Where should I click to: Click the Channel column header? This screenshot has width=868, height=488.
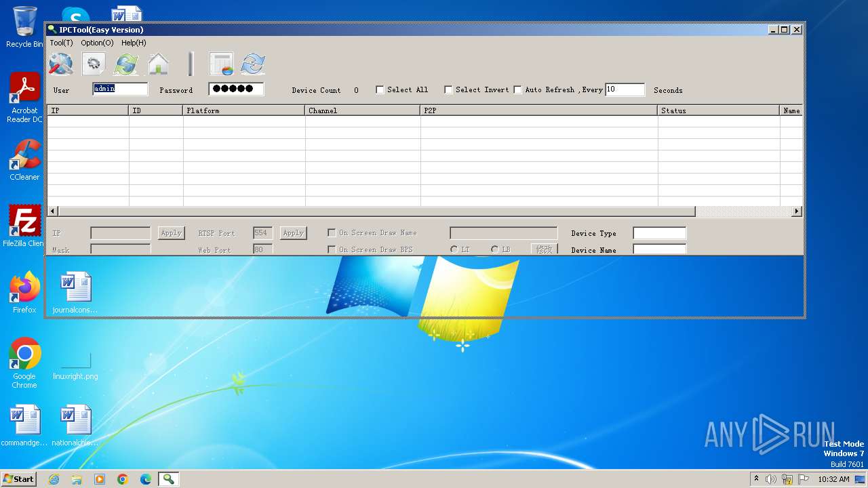(363, 110)
